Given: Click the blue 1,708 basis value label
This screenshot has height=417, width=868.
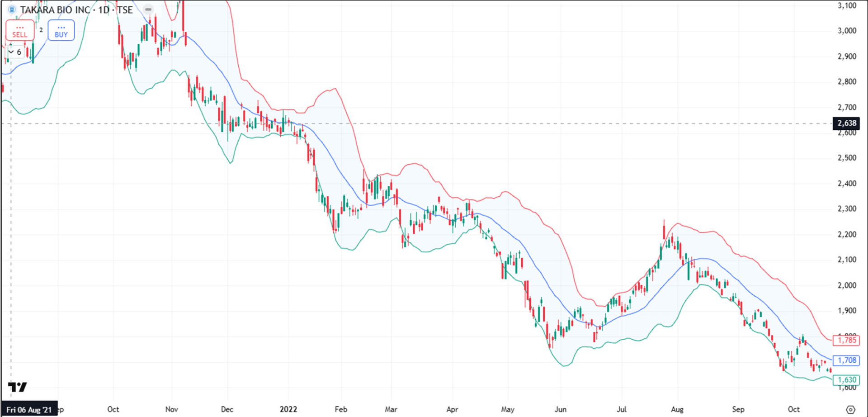Looking at the screenshot, I should click(846, 360).
